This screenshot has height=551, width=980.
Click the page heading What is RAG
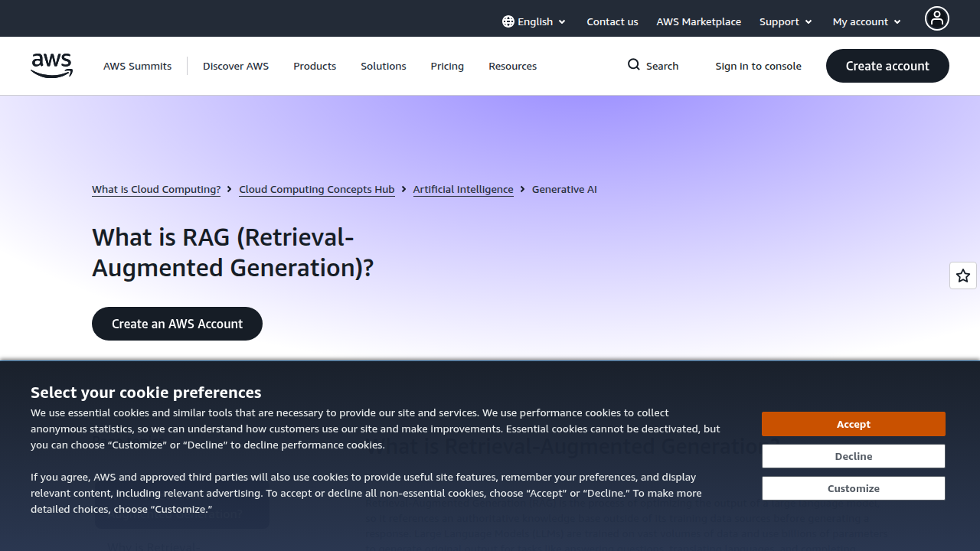233,253
